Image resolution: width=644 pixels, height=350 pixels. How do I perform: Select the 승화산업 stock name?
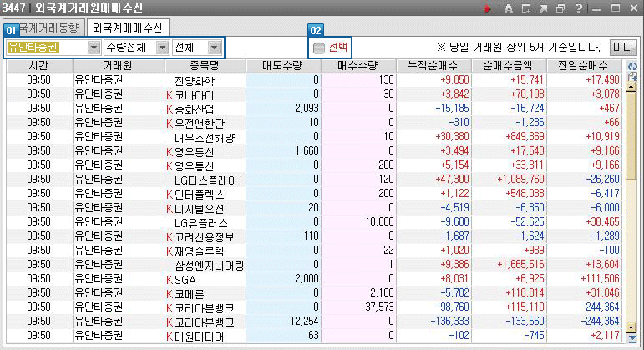(x=195, y=109)
